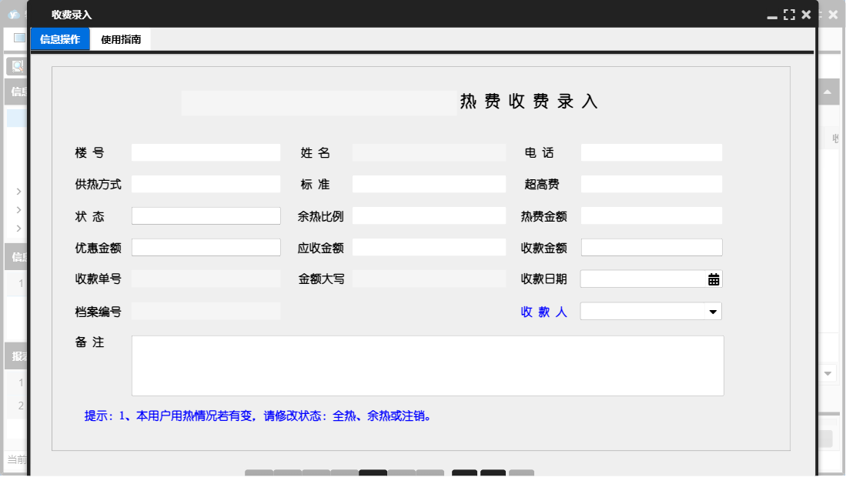Click the first dark button in the bottom row
The width and height of the screenshot is (846, 504).
pyautogui.click(x=373, y=473)
